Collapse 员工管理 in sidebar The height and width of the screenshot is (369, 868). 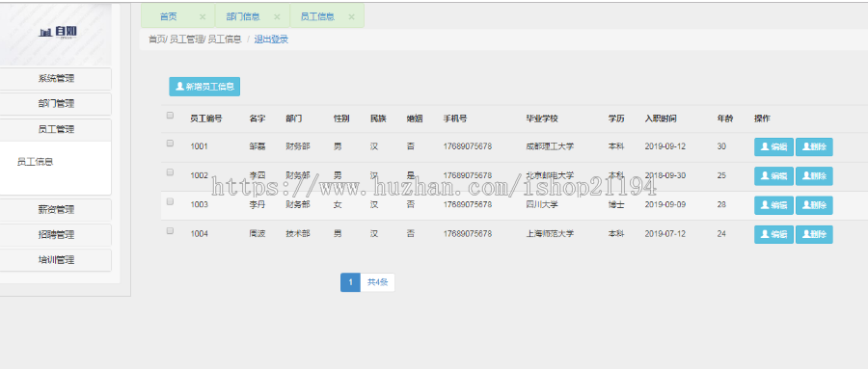pyautogui.click(x=56, y=129)
